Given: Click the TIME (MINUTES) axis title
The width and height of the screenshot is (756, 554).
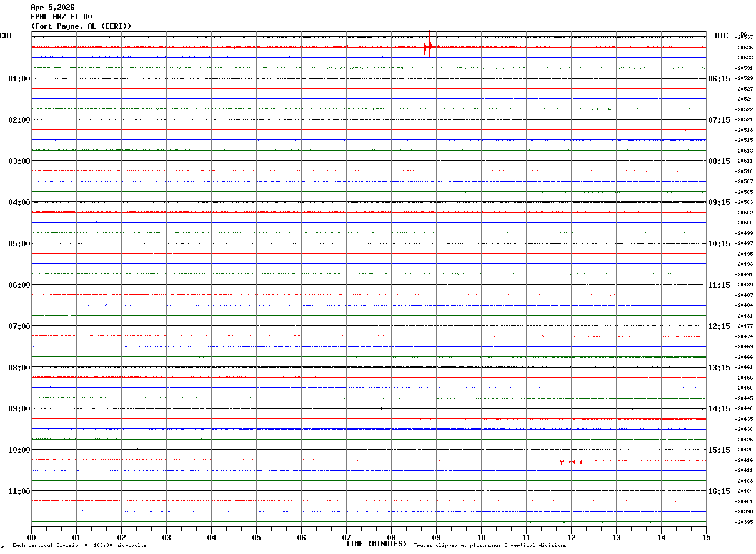Looking at the screenshot, I should click(376, 544).
